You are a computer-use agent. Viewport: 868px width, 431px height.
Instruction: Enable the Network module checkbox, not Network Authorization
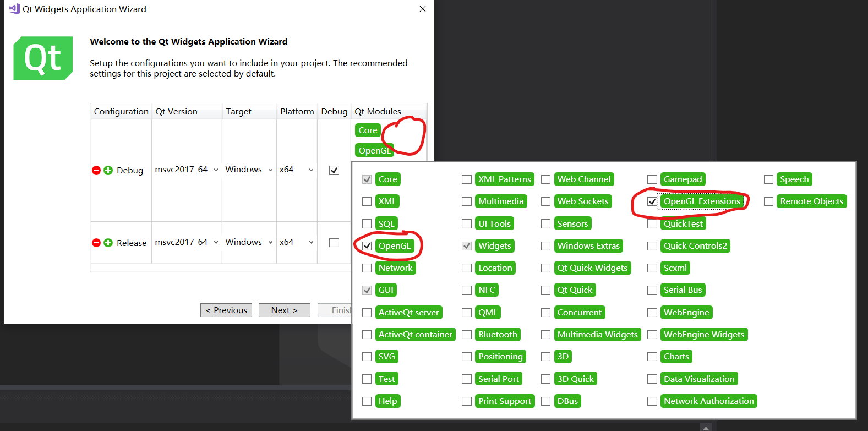coord(367,268)
